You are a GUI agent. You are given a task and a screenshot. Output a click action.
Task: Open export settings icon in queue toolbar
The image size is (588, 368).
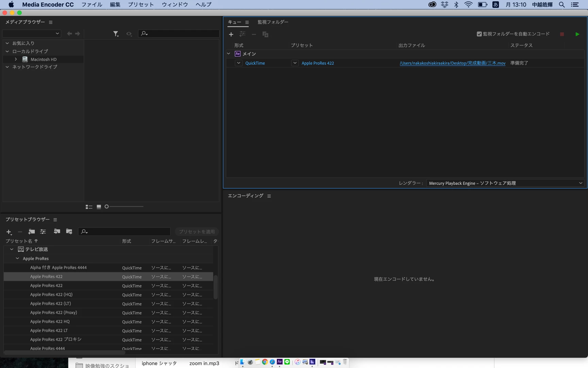(x=242, y=34)
